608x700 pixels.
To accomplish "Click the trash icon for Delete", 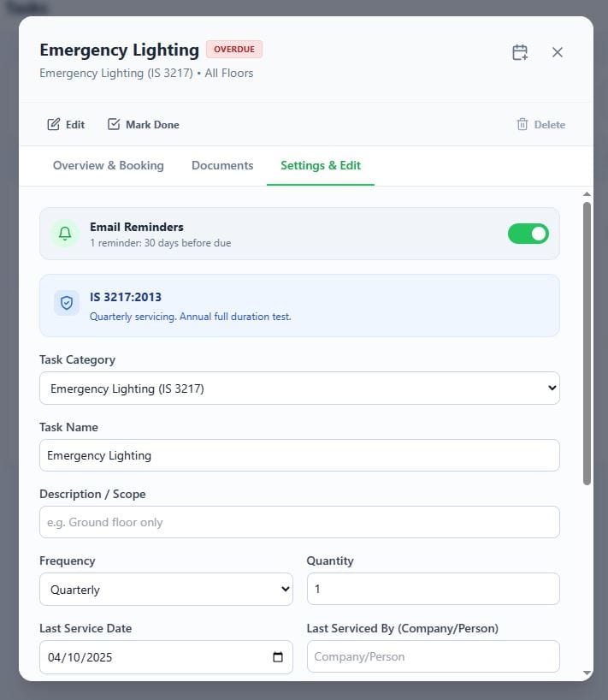I will pyautogui.click(x=522, y=124).
